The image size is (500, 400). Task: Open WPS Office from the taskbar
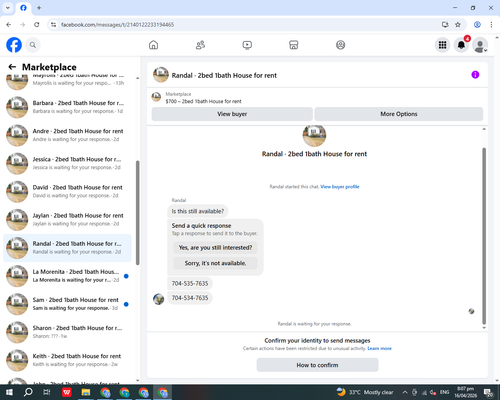[x=67, y=392]
